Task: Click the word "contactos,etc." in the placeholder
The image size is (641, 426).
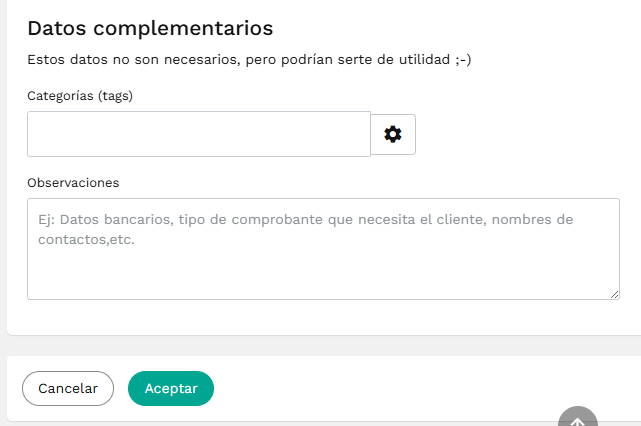Action: click(86, 240)
